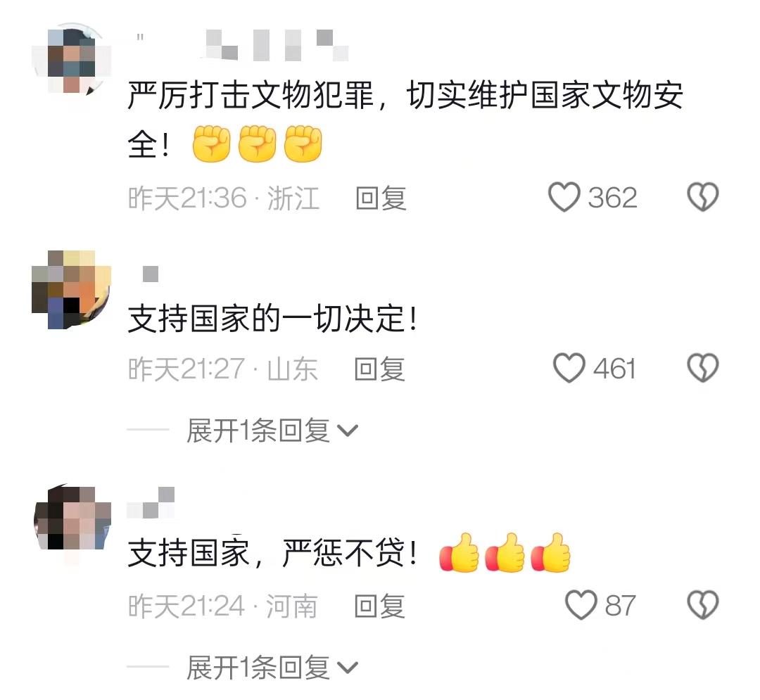Like the Zhejiang comment with 362 likes

564,197
